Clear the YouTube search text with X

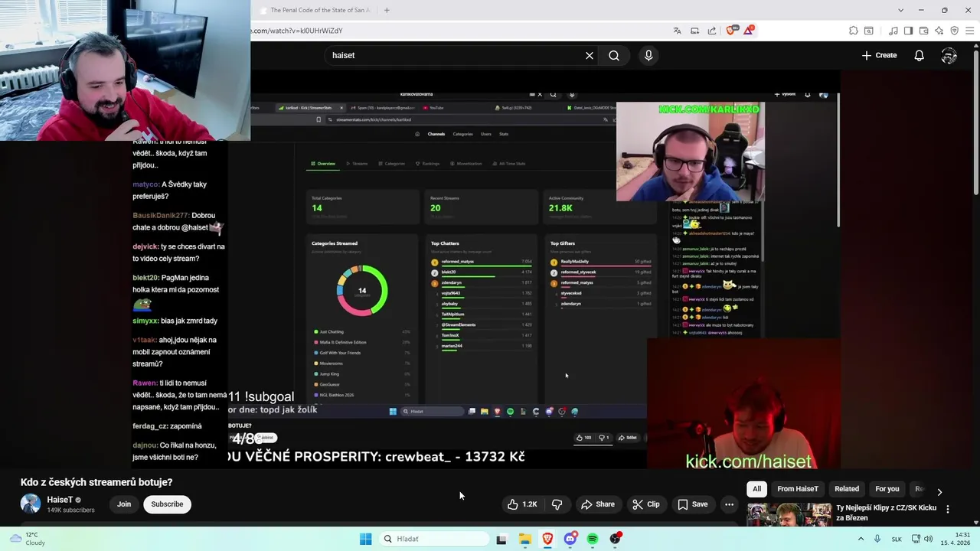(x=590, y=55)
